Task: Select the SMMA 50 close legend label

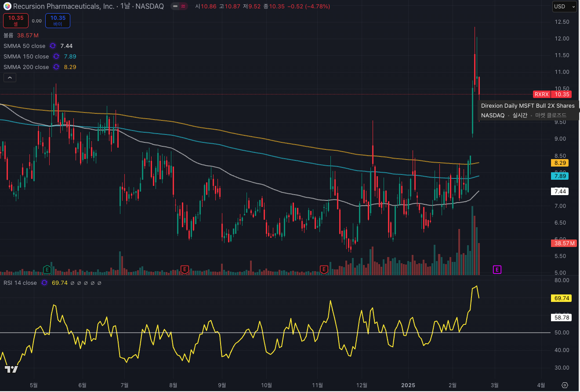Action: click(x=24, y=46)
